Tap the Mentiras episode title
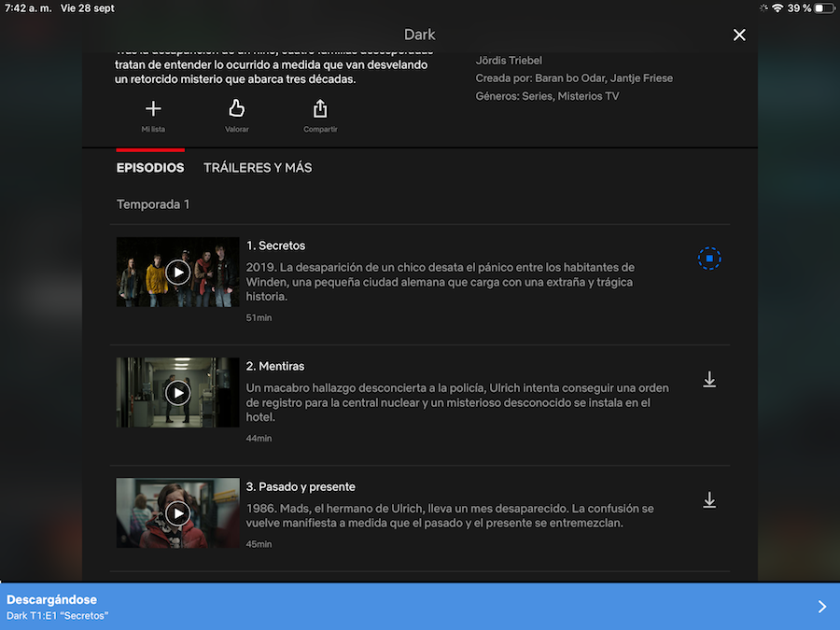Image resolution: width=840 pixels, height=630 pixels. coord(275,366)
